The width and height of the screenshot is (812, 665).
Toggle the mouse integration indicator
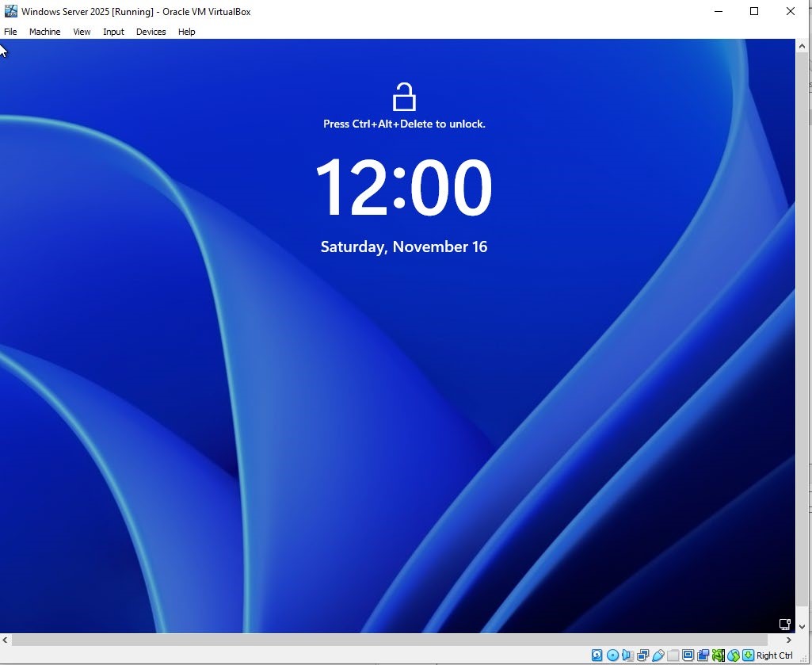[734, 655]
